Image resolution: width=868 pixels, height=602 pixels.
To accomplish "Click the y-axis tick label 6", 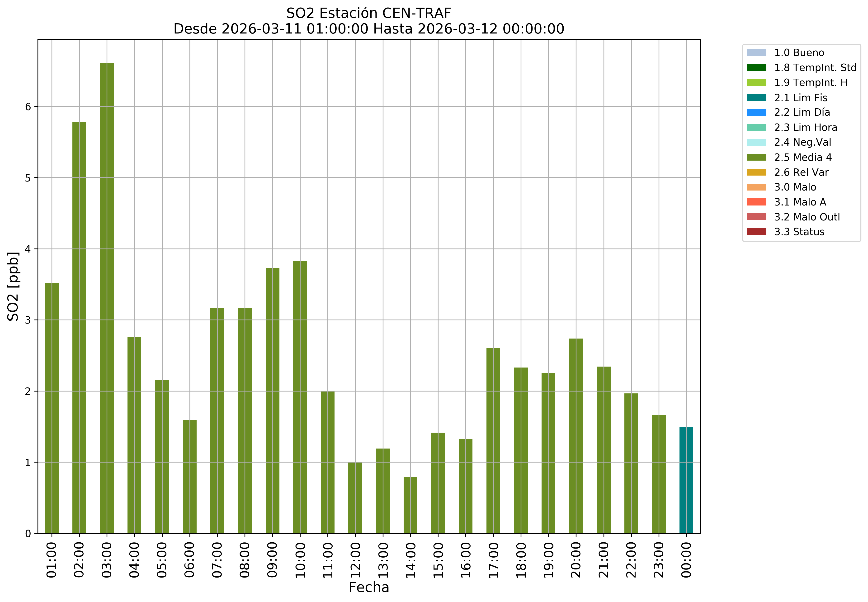I will point(28,107).
